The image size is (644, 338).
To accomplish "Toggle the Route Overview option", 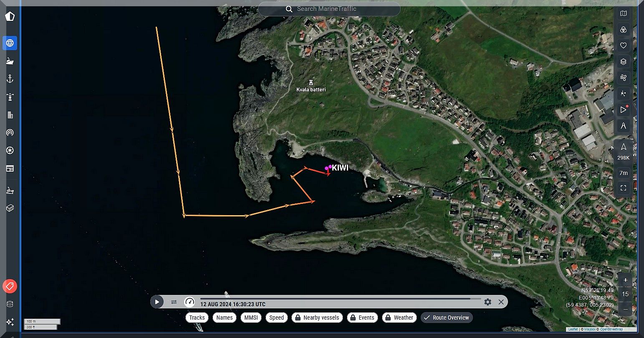I will click(447, 318).
